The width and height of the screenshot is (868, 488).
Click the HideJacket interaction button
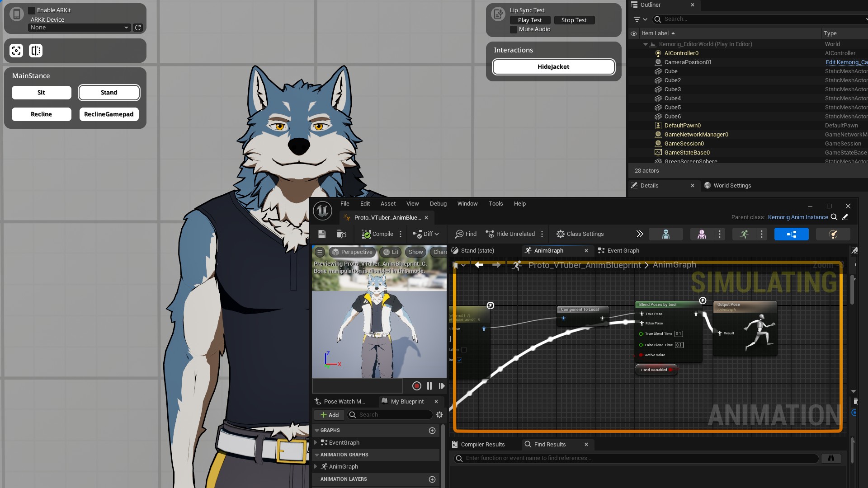553,67
